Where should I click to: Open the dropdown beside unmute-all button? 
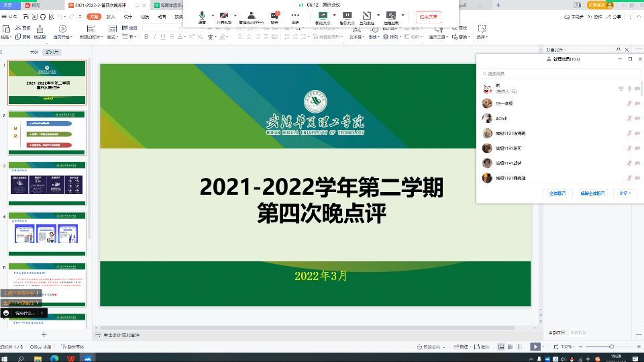tap(625, 193)
